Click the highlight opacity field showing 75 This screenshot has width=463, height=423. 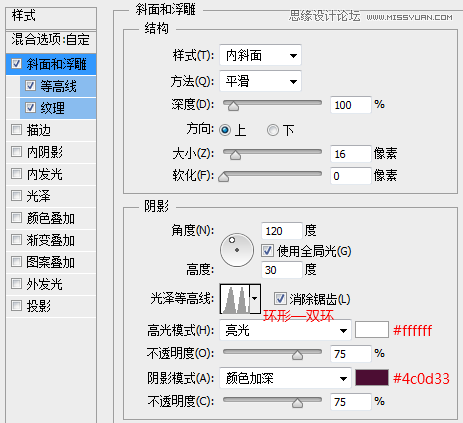351,354
